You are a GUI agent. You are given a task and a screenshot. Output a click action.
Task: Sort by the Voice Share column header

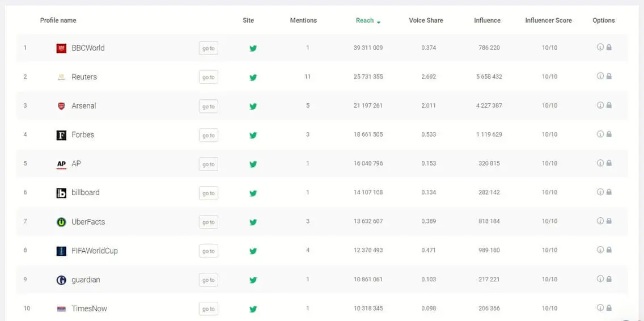[x=426, y=20]
